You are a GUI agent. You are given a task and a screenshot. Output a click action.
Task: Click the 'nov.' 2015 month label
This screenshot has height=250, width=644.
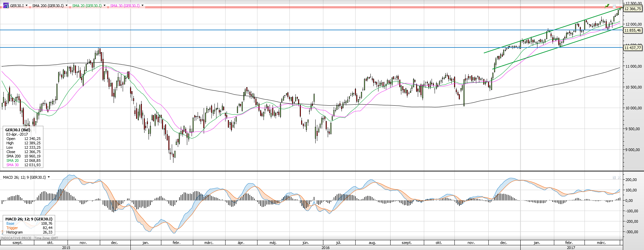pyautogui.click(x=83, y=243)
